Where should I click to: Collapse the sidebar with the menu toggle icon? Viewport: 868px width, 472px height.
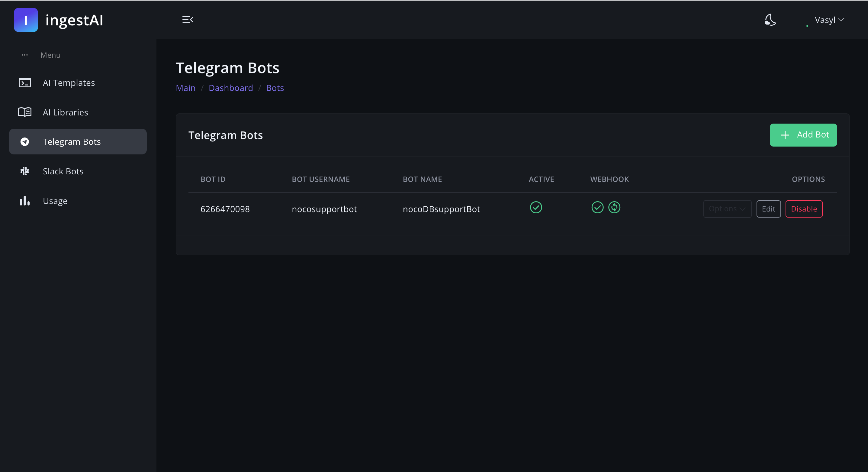pyautogui.click(x=188, y=20)
